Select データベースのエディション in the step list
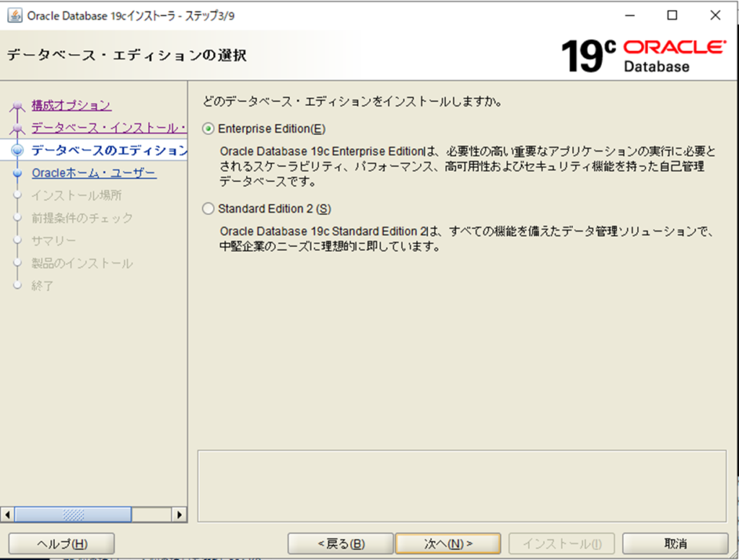739x560 pixels. pos(108,151)
